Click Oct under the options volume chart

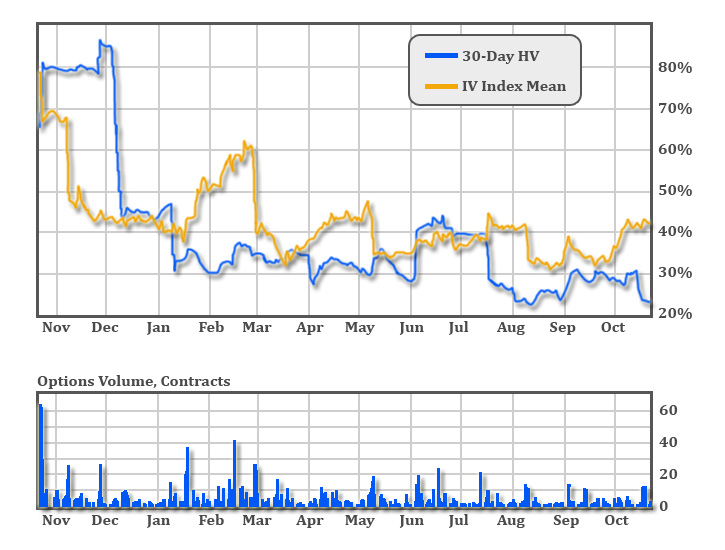[617, 521]
